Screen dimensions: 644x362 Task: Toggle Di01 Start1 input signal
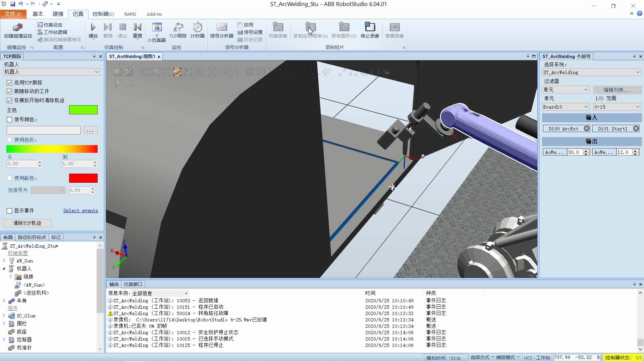click(616, 129)
